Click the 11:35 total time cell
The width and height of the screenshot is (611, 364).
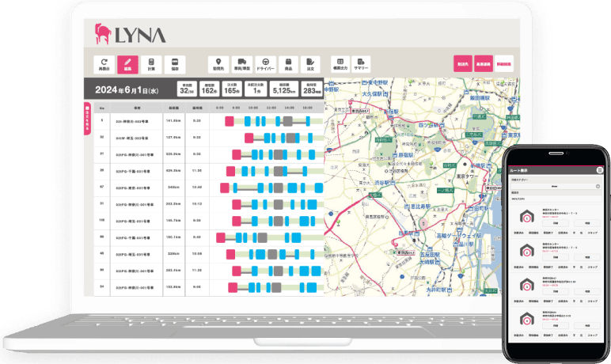[x=197, y=171]
